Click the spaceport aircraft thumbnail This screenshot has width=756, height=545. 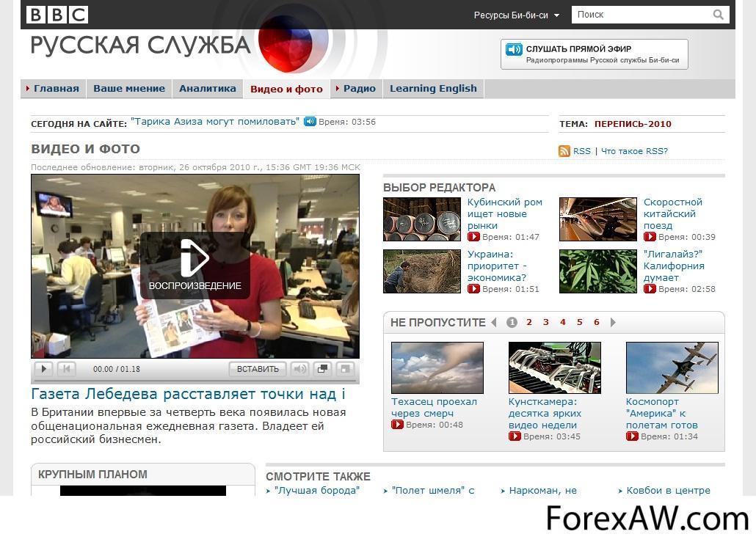[672, 367]
